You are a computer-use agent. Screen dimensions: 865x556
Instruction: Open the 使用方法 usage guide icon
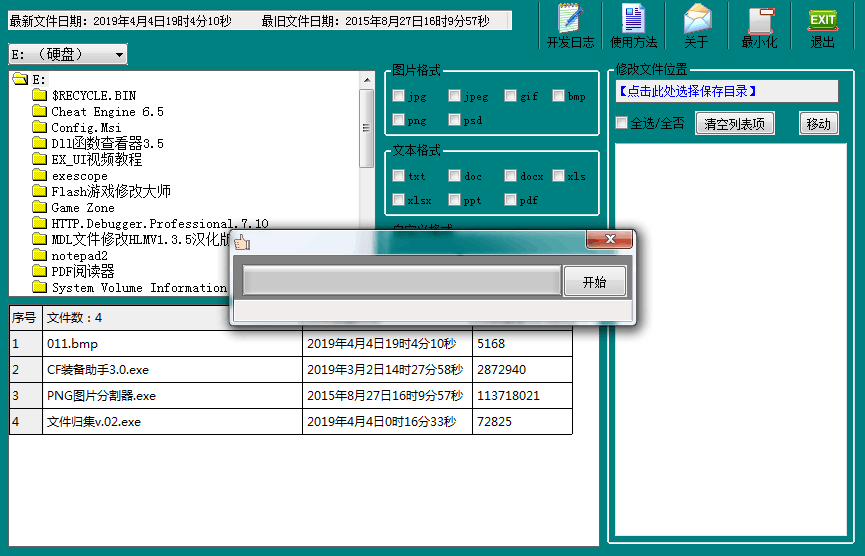pyautogui.click(x=633, y=25)
